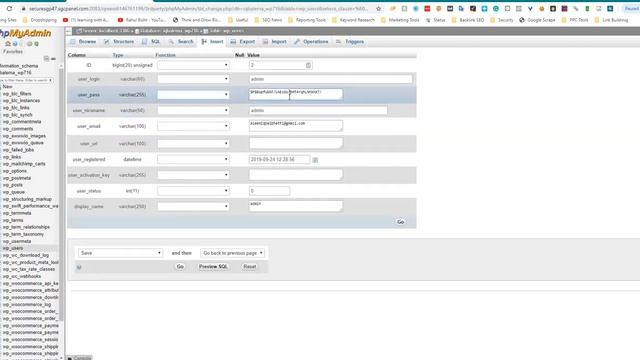
Task: Open function dropdown for user_login row
Action: tap(193, 79)
